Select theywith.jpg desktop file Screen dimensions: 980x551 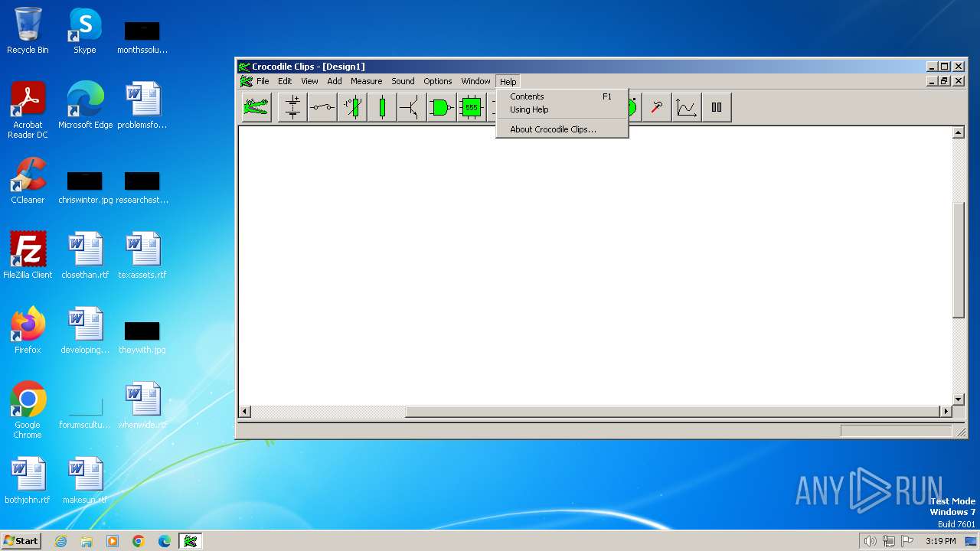142,337
